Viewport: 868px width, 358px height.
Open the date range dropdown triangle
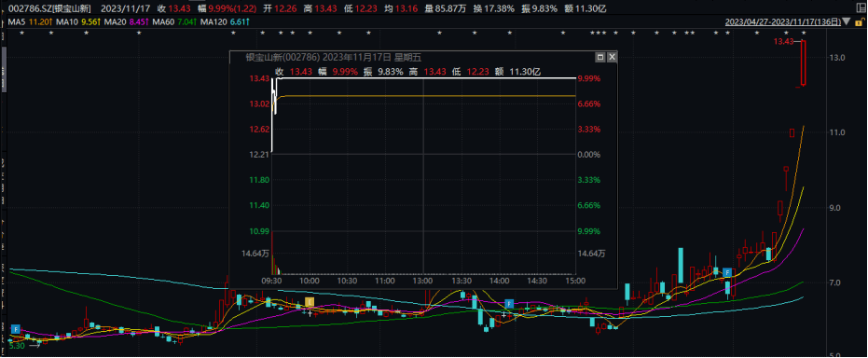[846, 22]
